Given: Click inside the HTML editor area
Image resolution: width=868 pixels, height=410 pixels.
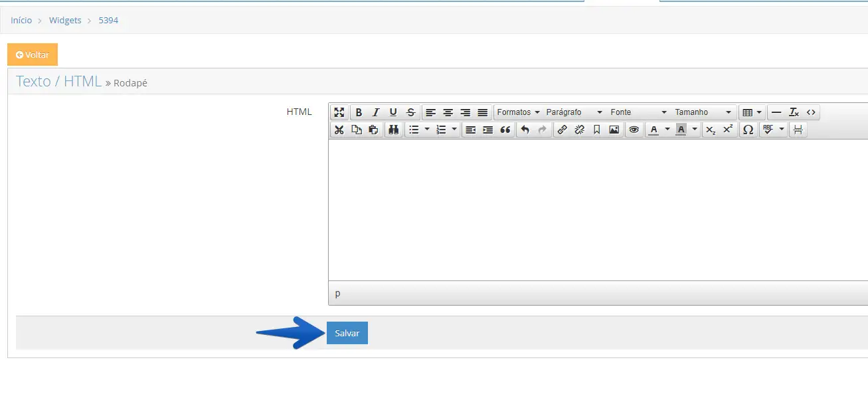Looking at the screenshot, I should 598,210.
